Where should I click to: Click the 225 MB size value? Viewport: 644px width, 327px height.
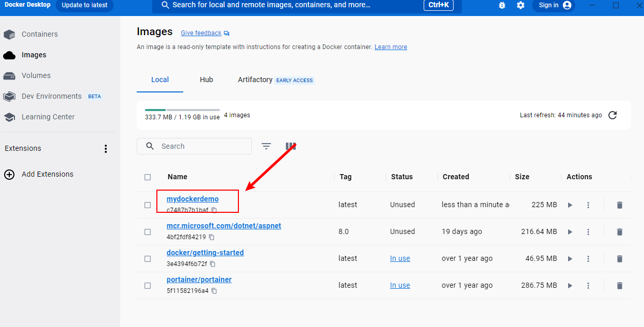click(544, 205)
